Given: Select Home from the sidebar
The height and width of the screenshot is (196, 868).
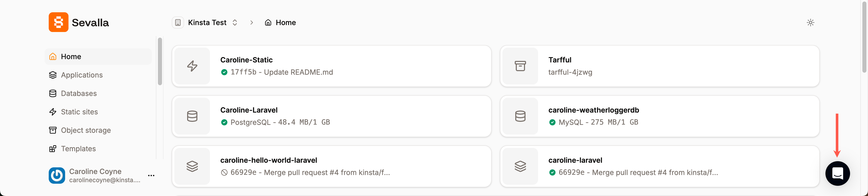Looking at the screenshot, I should (71, 57).
